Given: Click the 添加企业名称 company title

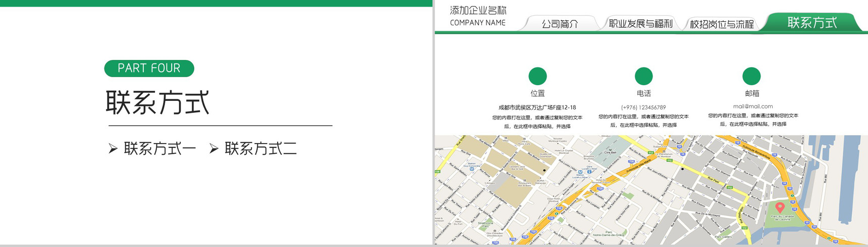Looking at the screenshot, I should coord(478,10).
